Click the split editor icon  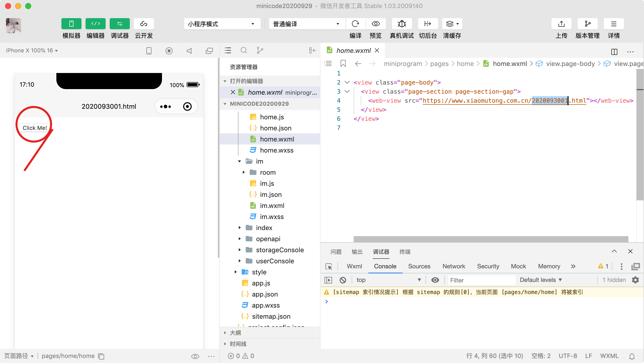614,52
